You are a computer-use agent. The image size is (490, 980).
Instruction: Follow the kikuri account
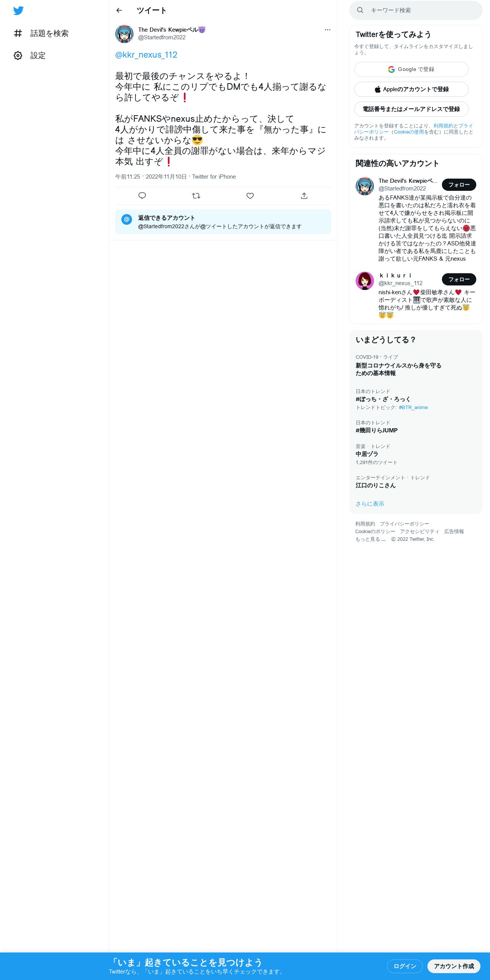[x=459, y=279]
